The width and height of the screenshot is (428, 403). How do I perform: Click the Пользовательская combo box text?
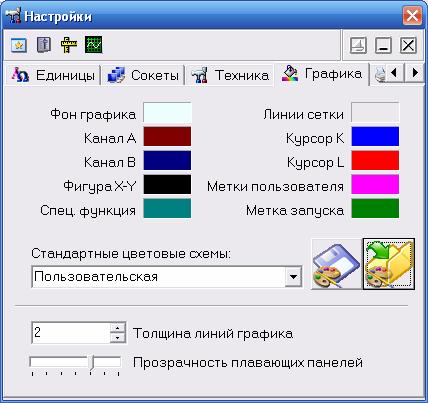96,277
